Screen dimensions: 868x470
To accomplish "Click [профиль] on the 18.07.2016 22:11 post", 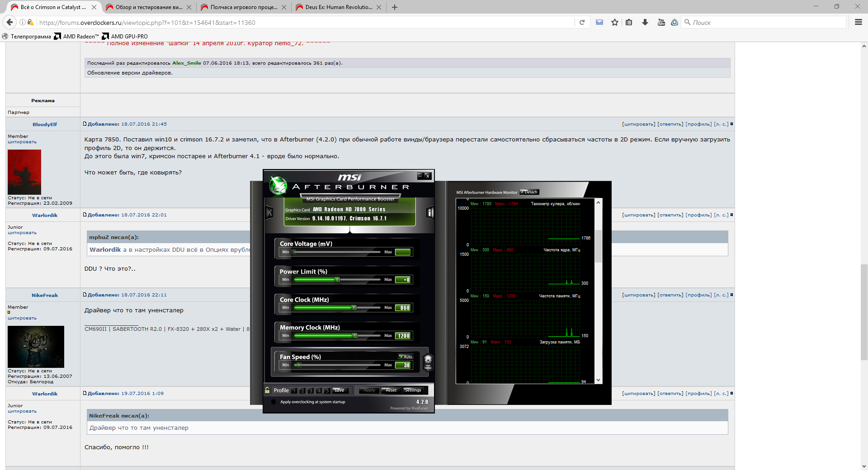I will [x=698, y=295].
